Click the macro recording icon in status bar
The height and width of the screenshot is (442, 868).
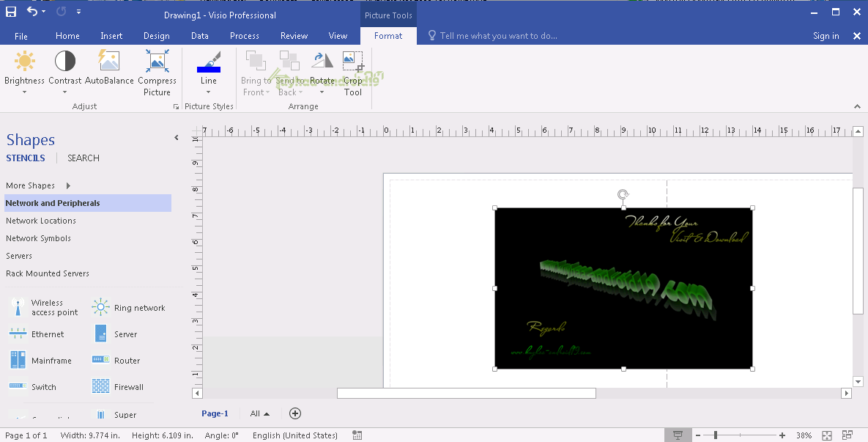point(357,435)
